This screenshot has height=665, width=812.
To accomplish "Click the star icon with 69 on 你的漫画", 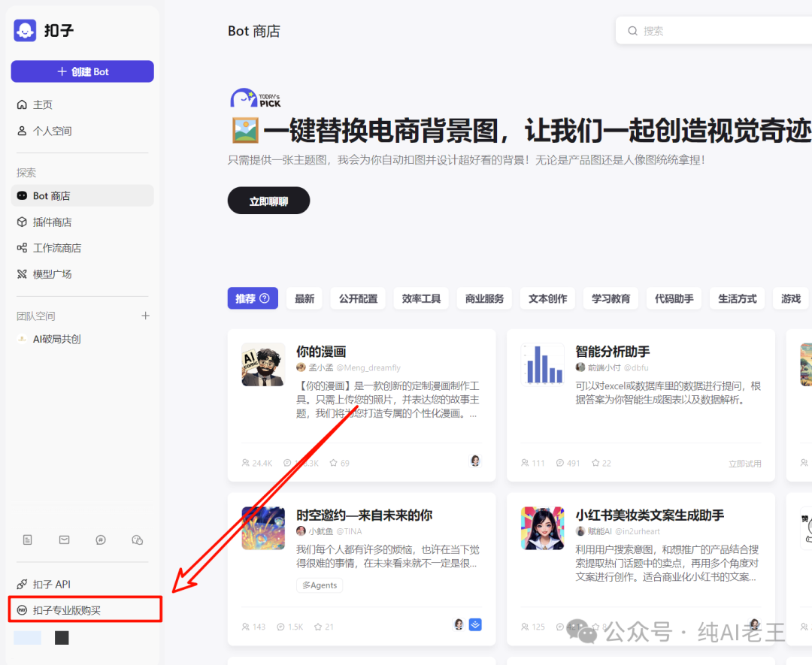I will click(334, 463).
